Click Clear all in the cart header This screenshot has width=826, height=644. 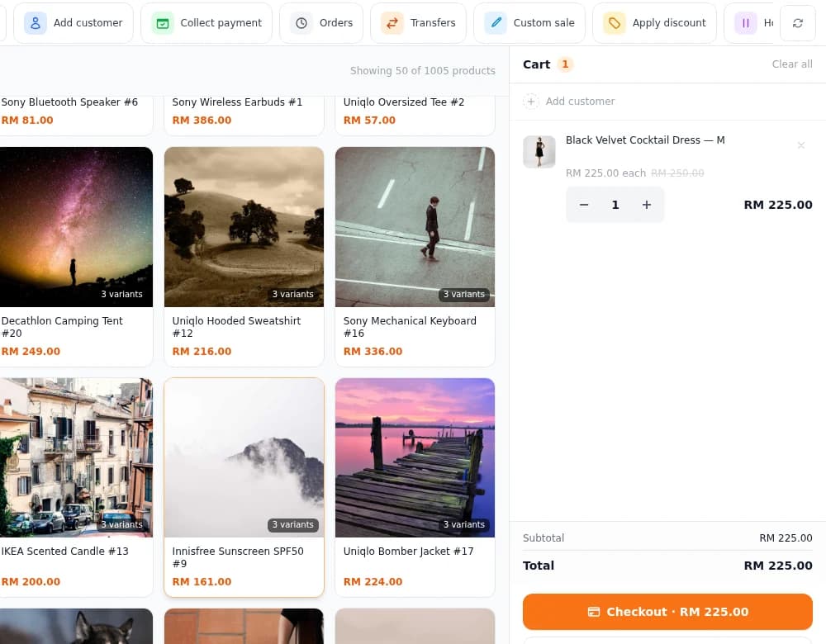[792, 64]
